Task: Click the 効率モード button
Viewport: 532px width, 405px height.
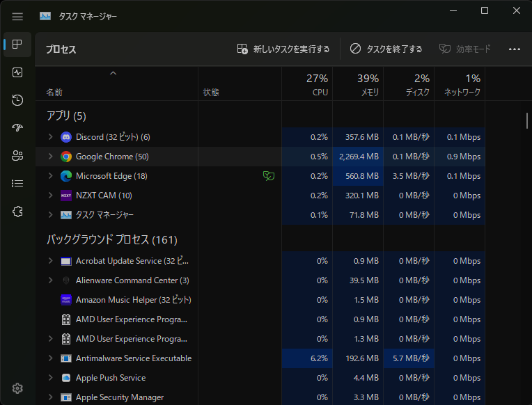Action: point(465,49)
